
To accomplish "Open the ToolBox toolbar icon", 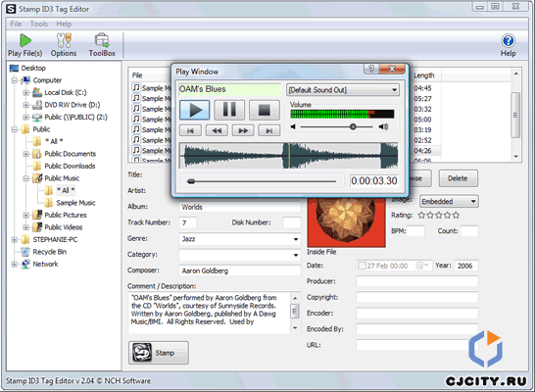I will point(102,45).
